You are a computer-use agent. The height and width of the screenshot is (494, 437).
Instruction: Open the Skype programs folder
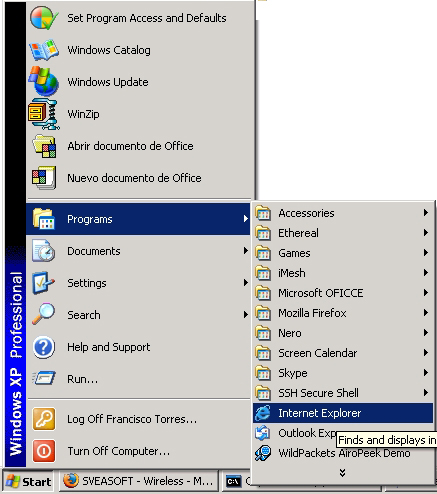pos(343,373)
